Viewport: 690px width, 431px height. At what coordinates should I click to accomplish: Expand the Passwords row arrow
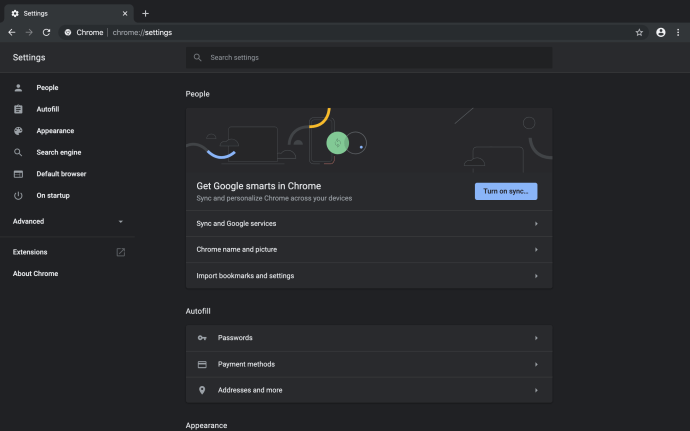tap(536, 338)
